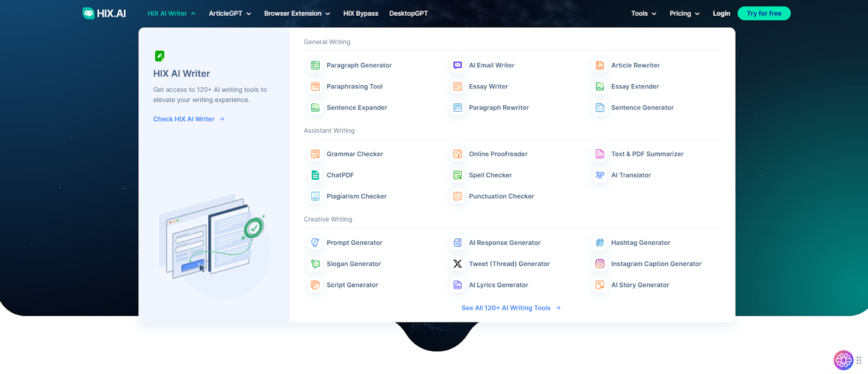Screen dimensions: 868x374
Task: Go to HIX Bypass
Action: pos(361,14)
